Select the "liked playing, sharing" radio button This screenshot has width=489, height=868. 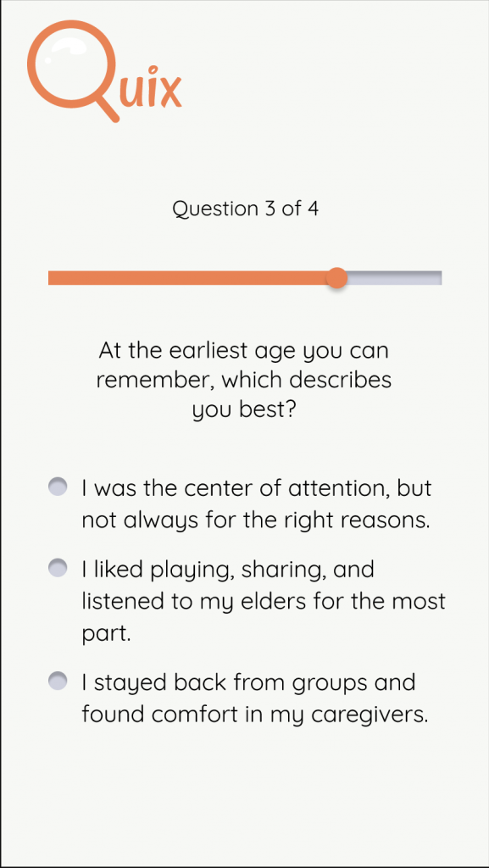[x=58, y=568]
